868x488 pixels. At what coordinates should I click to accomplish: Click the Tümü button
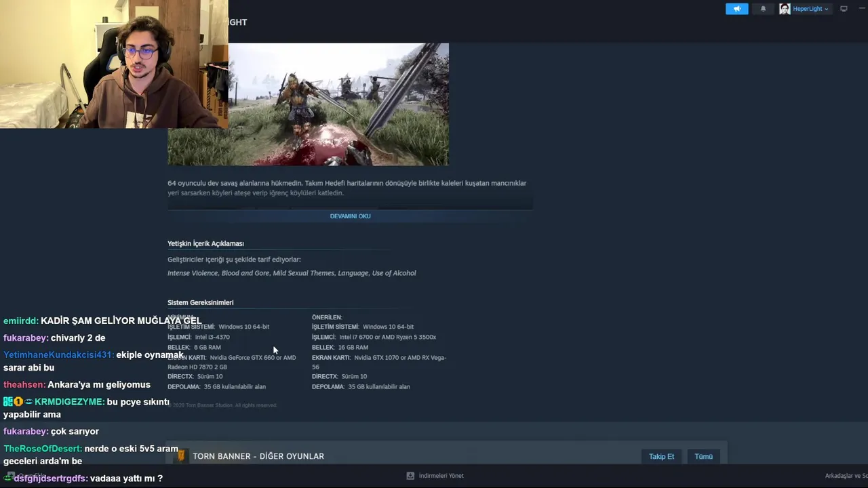pos(703,456)
